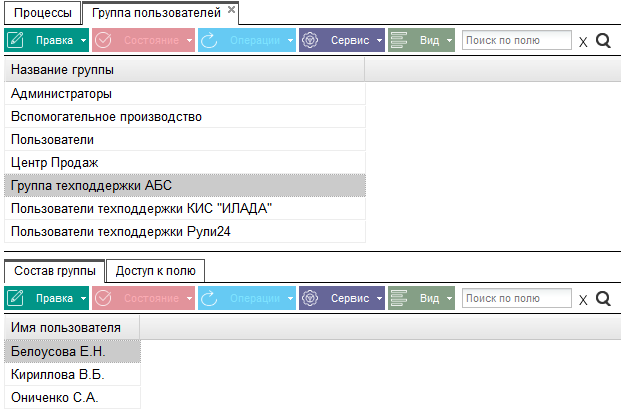Open the Доступ к полю tab

coord(155,271)
